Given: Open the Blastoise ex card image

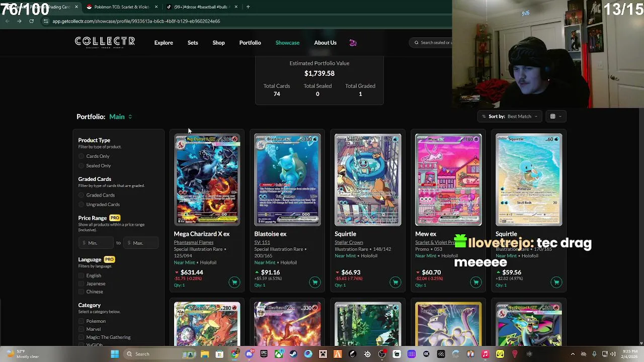Looking at the screenshot, I should click(x=287, y=179).
